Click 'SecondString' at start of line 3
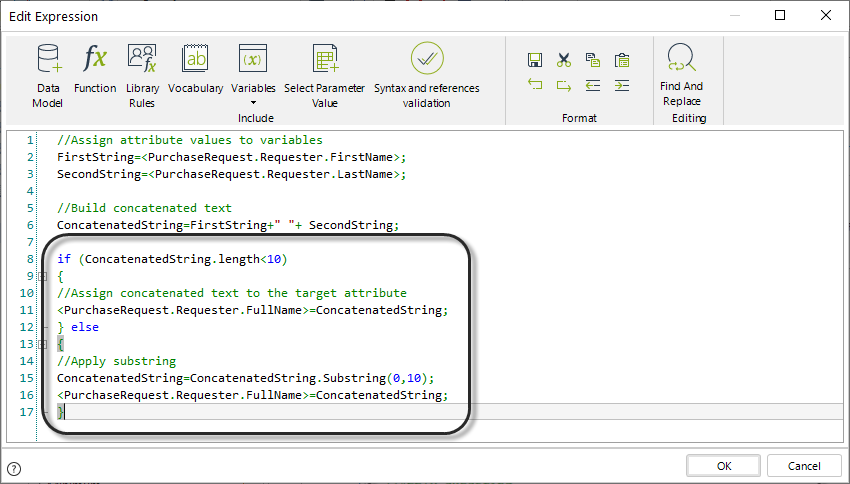 (99, 174)
